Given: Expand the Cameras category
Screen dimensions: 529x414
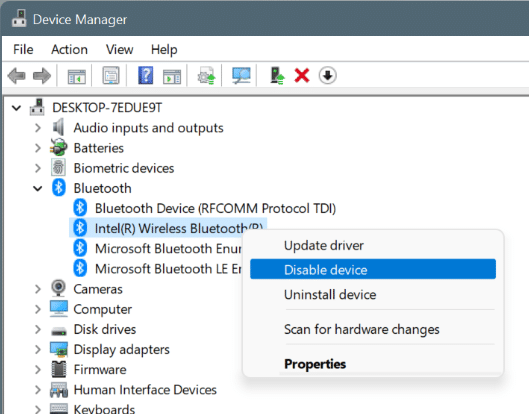Looking at the screenshot, I should click(38, 289).
